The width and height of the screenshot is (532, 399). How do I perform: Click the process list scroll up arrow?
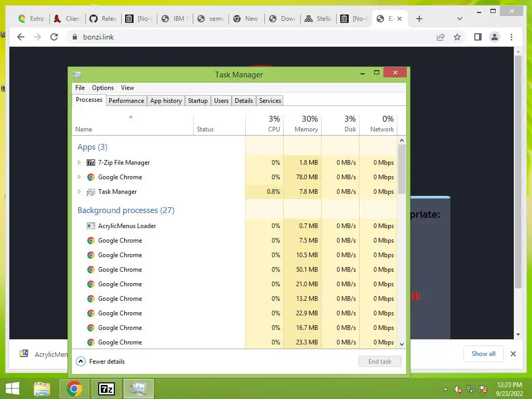pyautogui.click(x=402, y=140)
